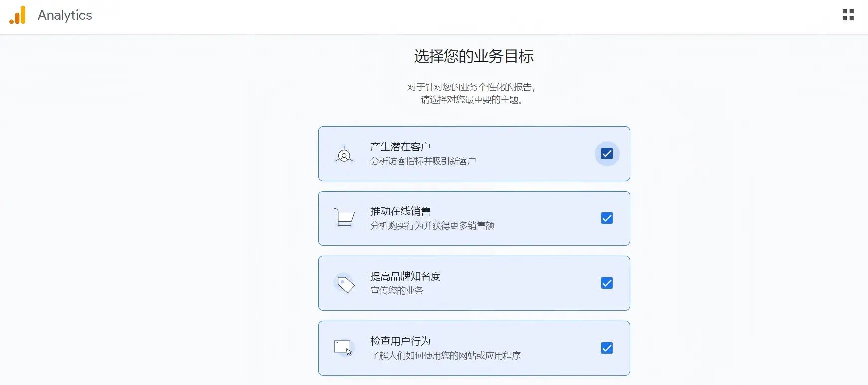Click the 提高品牌知名度 card title

[x=405, y=276]
